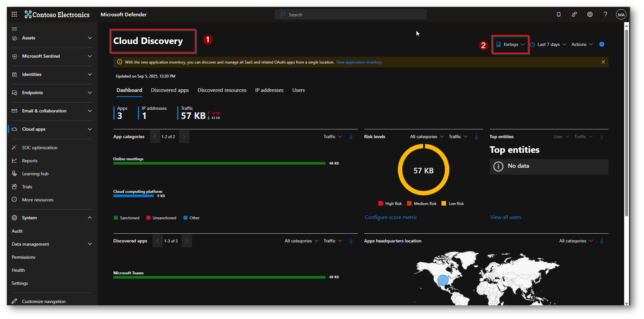The width and height of the screenshot is (644, 319).
Task: Download the App categories report
Action: coord(351,137)
